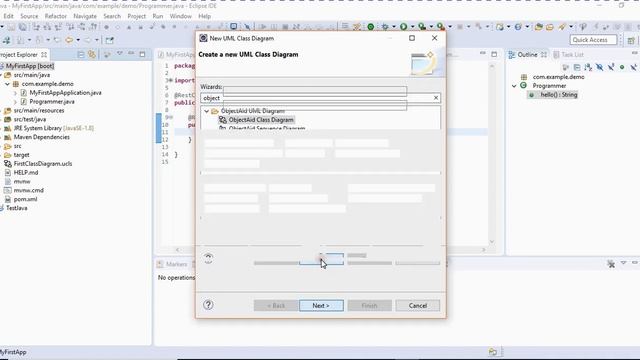
Task: Collapse the ObjectAid UML Diagram folder
Action: (x=207, y=111)
